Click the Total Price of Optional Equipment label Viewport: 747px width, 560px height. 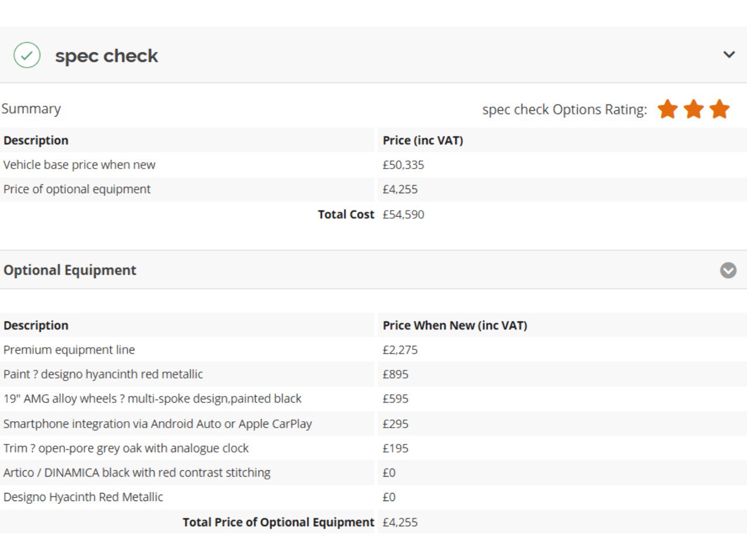click(278, 522)
